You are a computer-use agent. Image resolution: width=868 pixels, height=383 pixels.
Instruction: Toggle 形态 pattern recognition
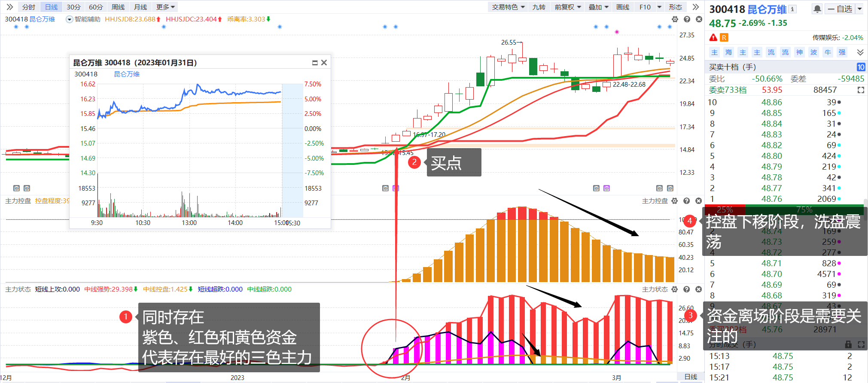click(x=675, y=7)
